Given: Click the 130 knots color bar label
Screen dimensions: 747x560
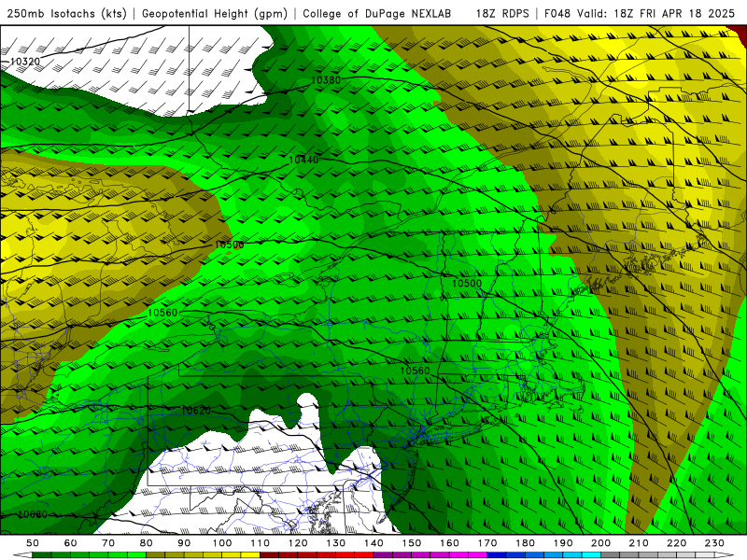Looking at the screenshot, I should (336, 543).
